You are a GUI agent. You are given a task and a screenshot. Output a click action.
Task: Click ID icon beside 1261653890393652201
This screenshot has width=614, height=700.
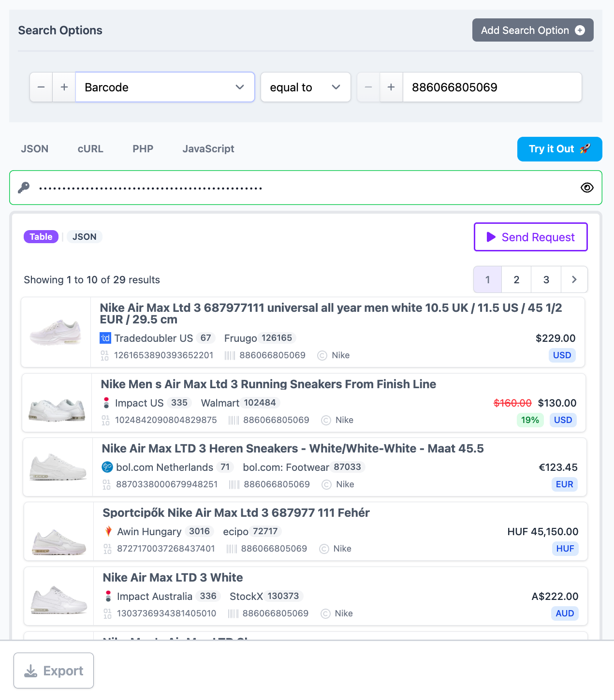(x=104, y=355)
